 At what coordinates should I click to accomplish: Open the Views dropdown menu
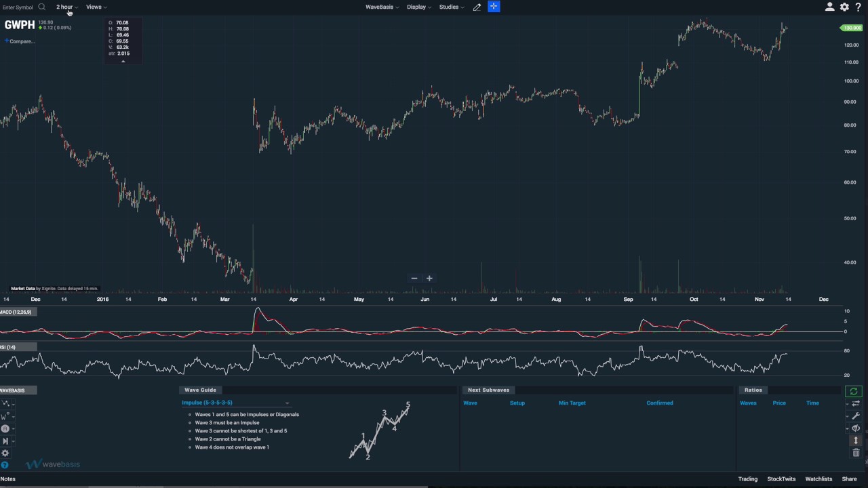96,7
